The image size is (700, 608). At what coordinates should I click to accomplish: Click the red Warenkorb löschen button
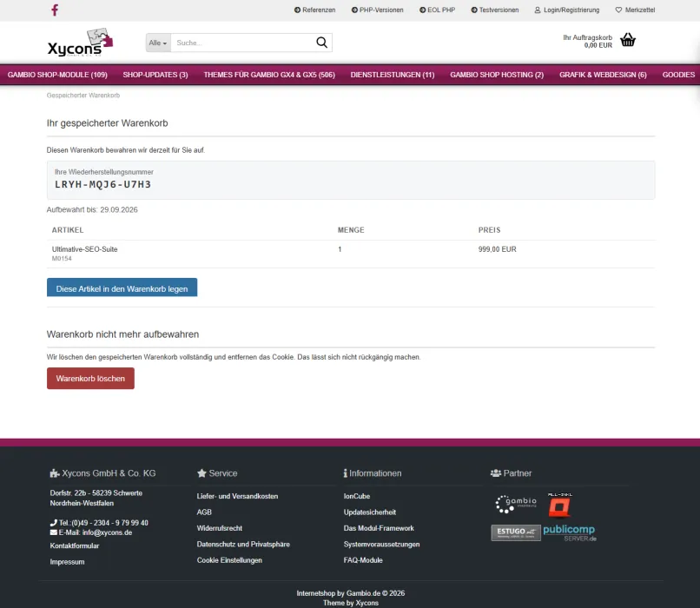click(90, 378)
